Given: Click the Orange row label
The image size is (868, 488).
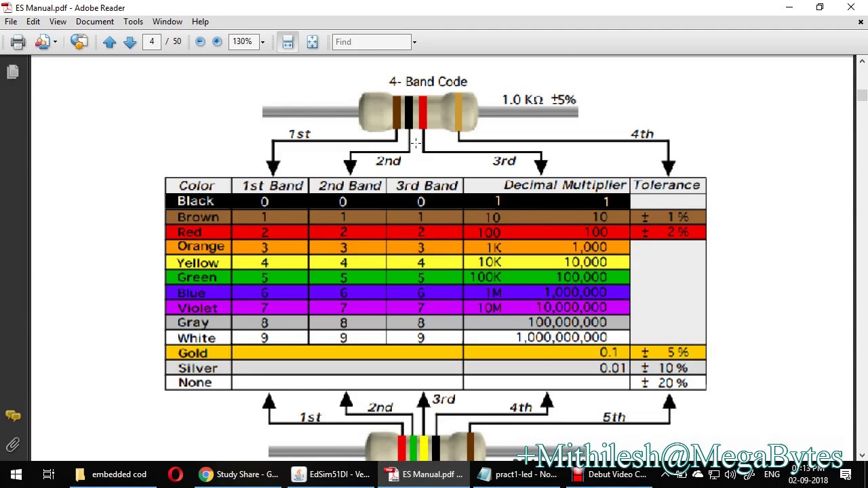Looking at the screenshot, I should (201, 247).
